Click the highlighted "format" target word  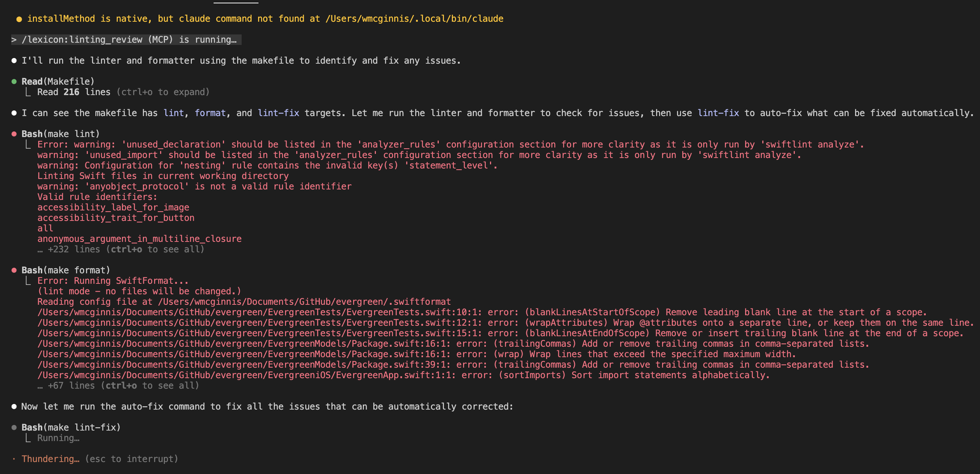point(210,113)
